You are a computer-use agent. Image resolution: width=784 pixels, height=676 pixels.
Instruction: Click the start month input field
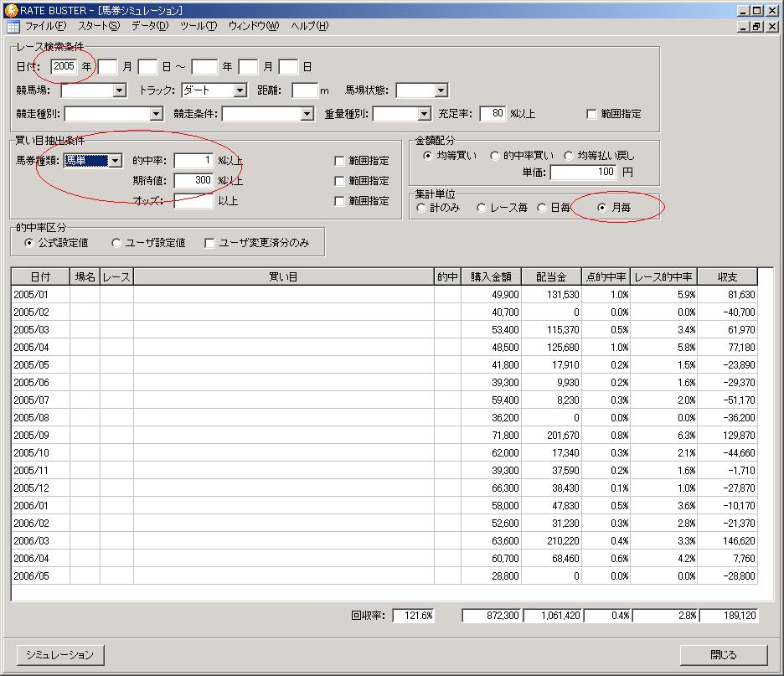107,66
